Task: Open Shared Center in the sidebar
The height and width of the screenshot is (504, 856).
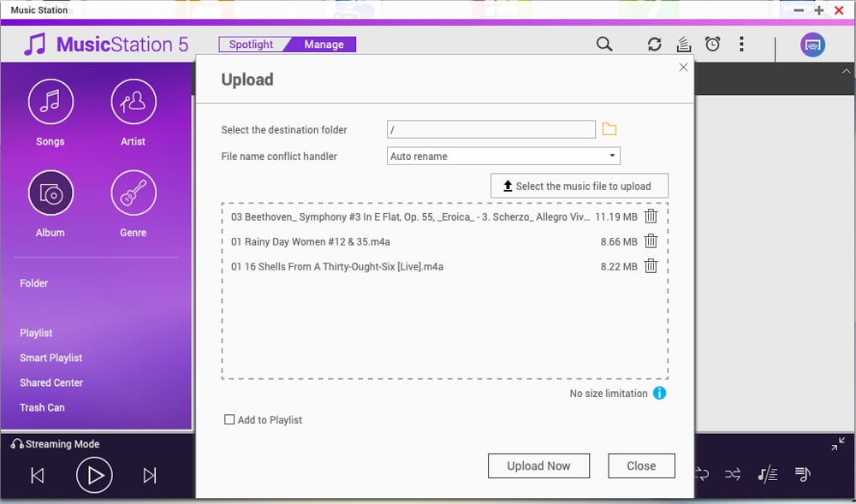Action: click(51, 382)
